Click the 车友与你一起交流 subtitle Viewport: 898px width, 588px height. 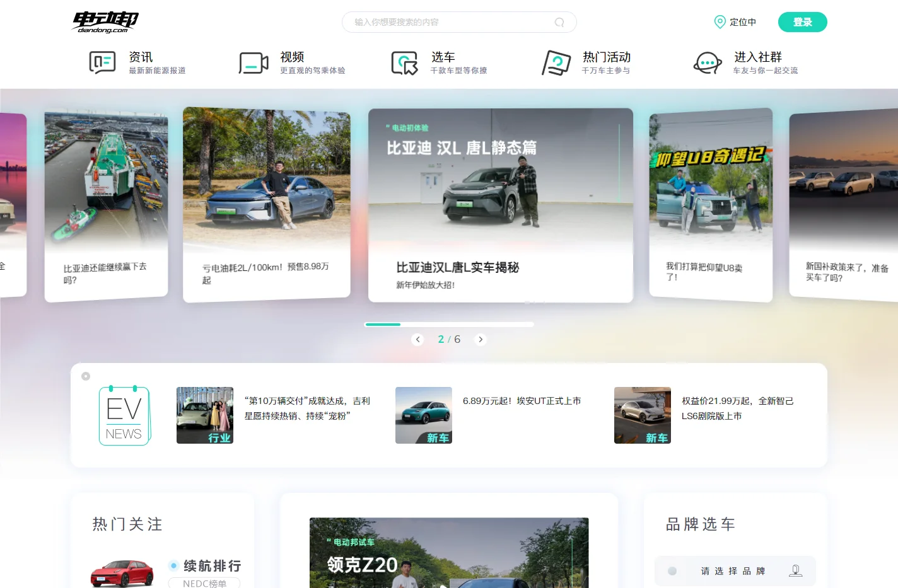click(766, 71)
